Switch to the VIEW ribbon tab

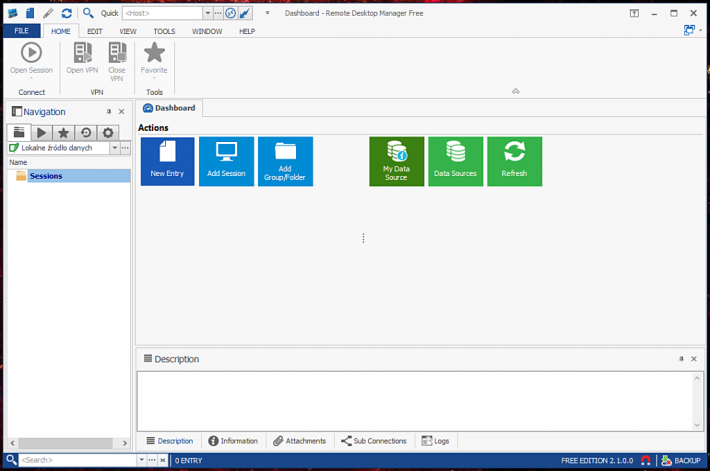pyautogui.click(x=128, y=31)
